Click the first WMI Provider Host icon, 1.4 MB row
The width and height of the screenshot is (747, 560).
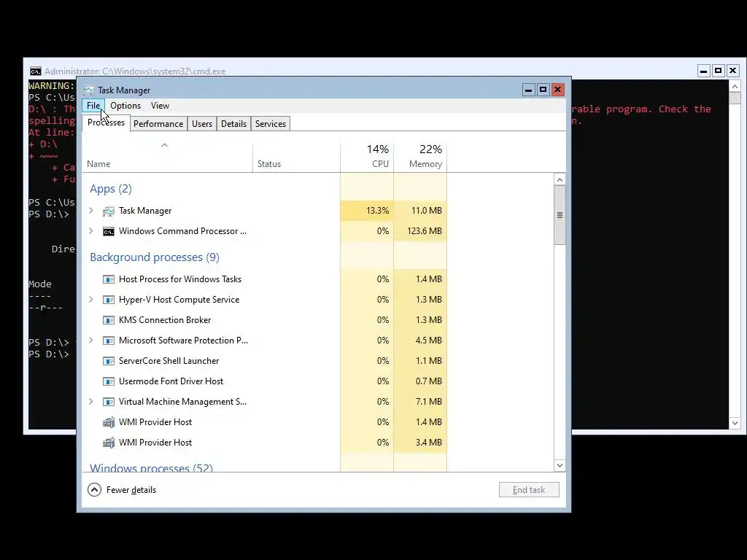(109, 422)
